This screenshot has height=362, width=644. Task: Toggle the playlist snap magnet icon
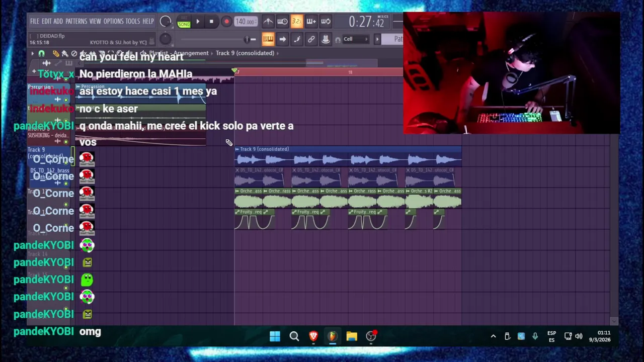click(x=42, y=53)
